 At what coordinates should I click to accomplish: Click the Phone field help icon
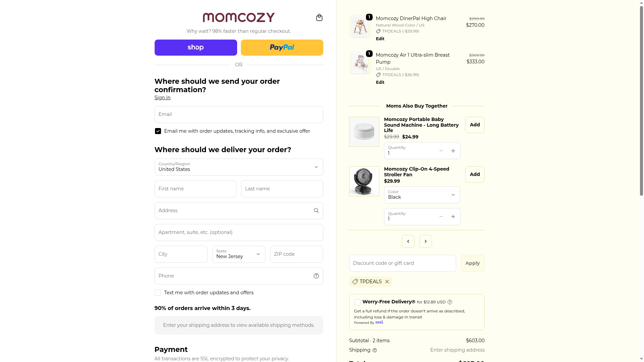[316, 276]
